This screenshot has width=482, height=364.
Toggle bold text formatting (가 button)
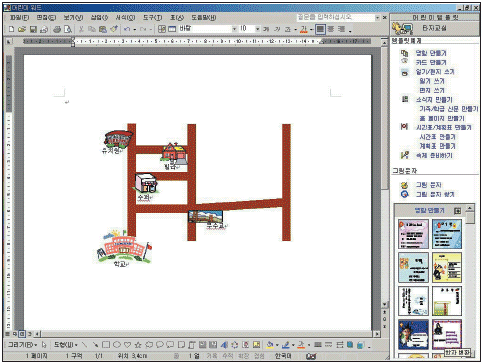tap(266, 29)
